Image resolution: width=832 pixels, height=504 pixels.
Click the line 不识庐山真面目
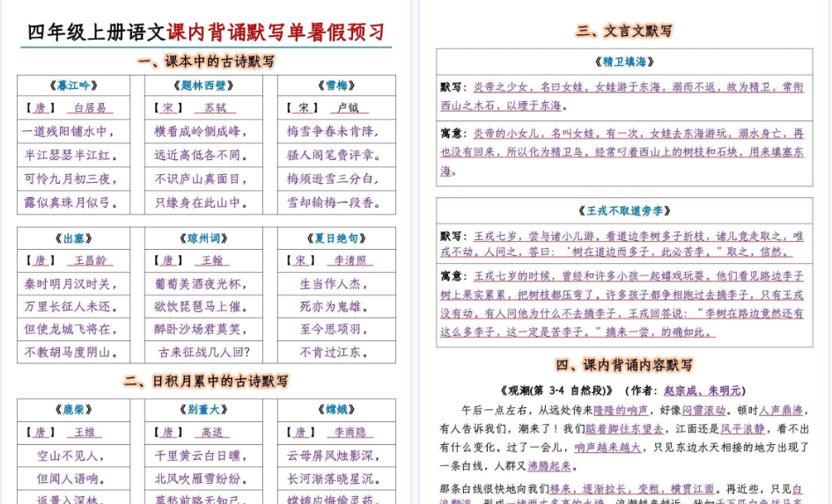201,179
